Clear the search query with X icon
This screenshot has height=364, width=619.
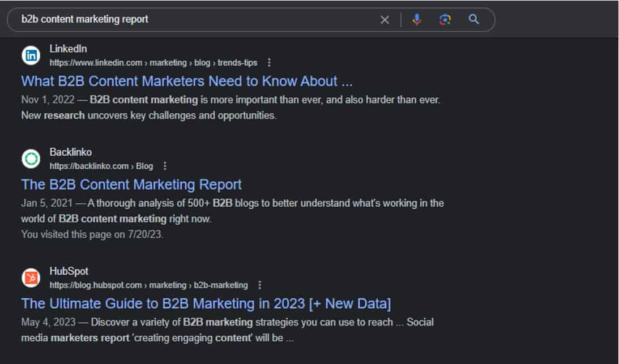tap(385, 20)
